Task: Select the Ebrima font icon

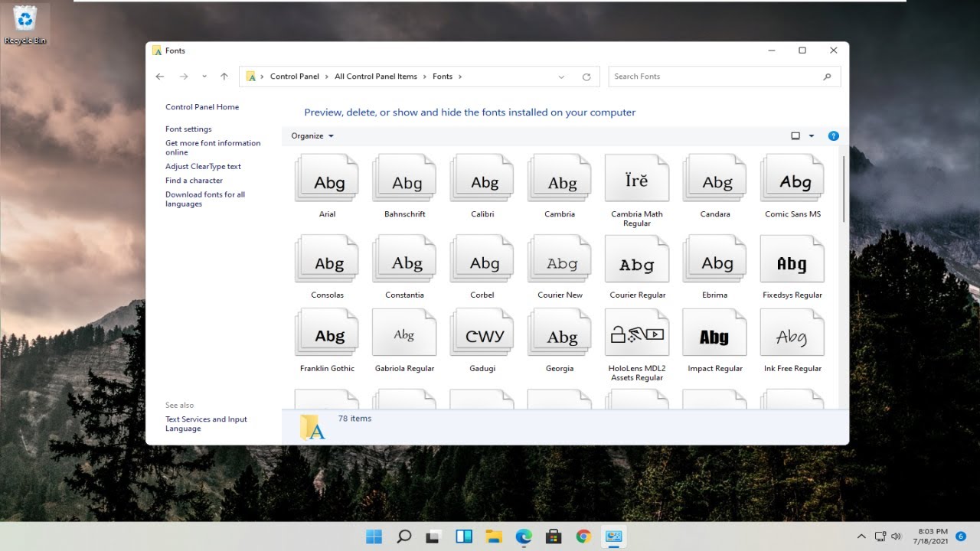Action: coord(715,259)
